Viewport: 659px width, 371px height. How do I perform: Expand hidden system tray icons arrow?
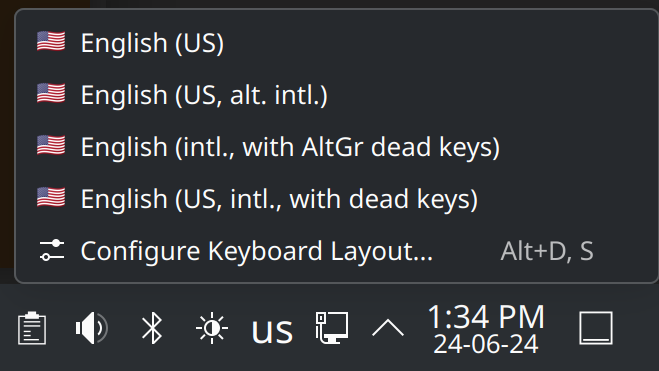[388, 328]
